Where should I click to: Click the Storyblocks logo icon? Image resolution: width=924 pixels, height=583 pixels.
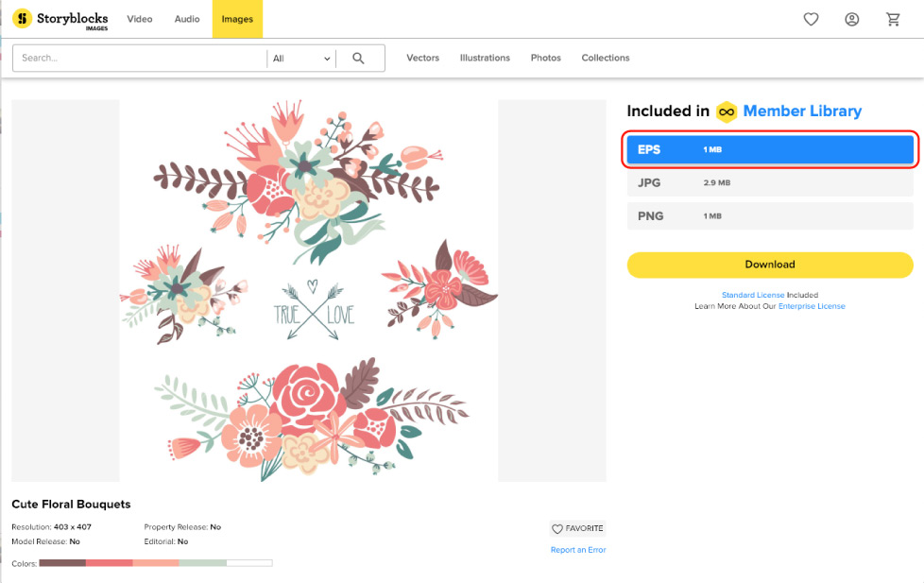(x=21, y=18)
